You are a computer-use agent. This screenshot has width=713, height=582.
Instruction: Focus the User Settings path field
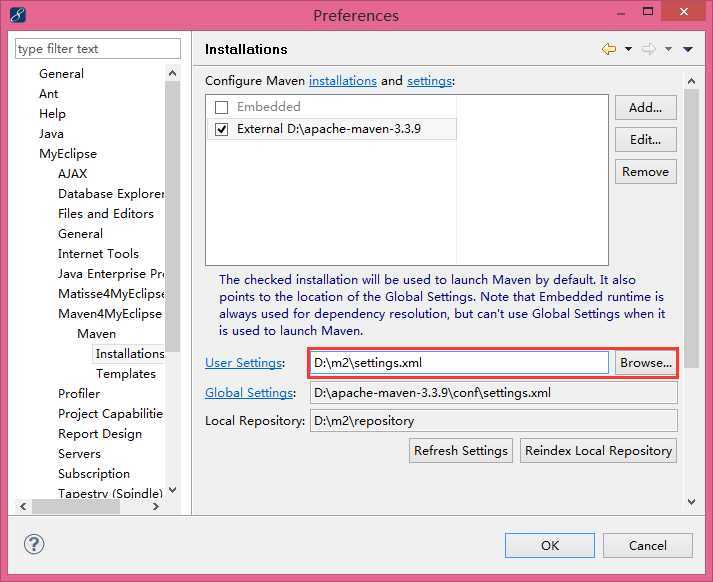pyautogui.click(x=459, y=363)
